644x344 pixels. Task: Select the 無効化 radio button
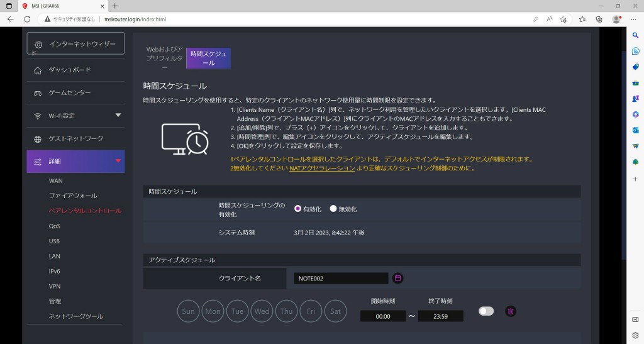pyautogui.click(x=333, y=209)
